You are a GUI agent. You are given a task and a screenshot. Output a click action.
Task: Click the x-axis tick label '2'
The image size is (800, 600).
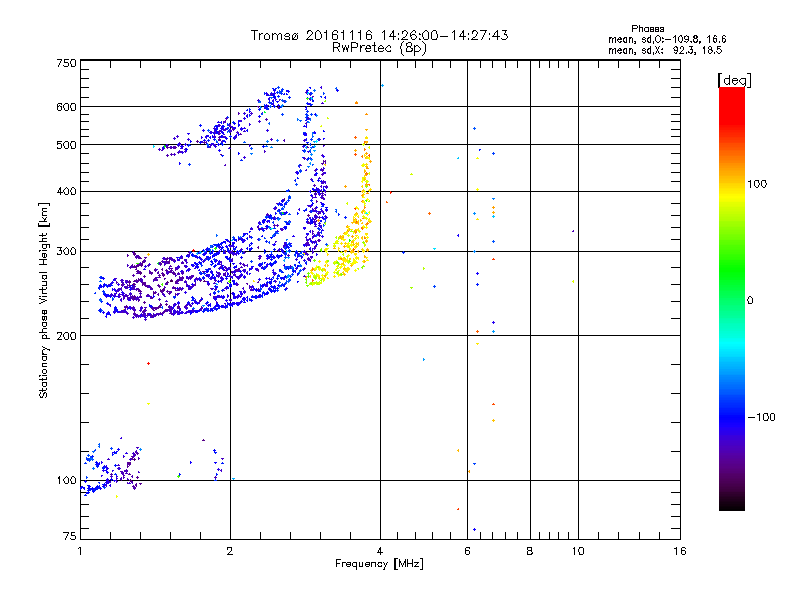coord(230,551)
